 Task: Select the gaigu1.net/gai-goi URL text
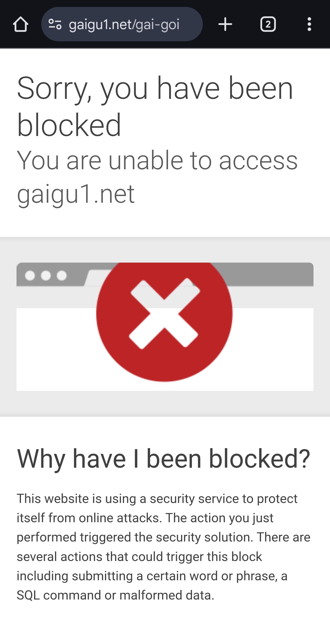[124, 25]
